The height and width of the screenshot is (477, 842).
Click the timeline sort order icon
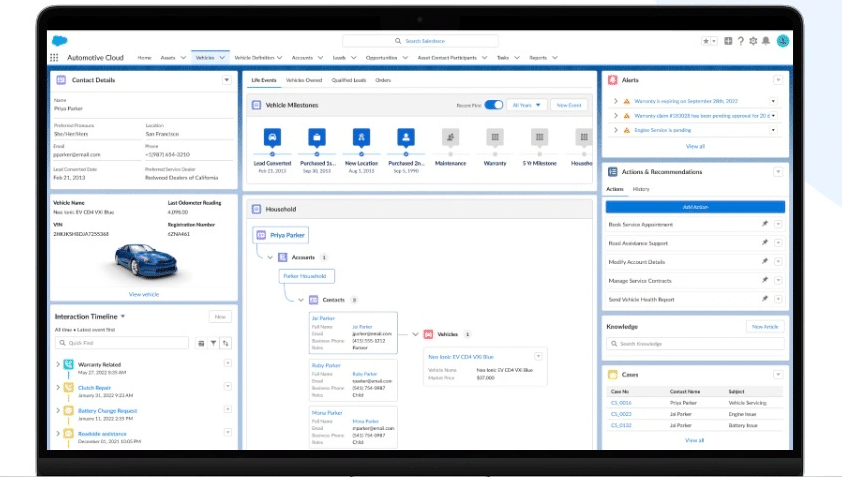pos(226,343)
